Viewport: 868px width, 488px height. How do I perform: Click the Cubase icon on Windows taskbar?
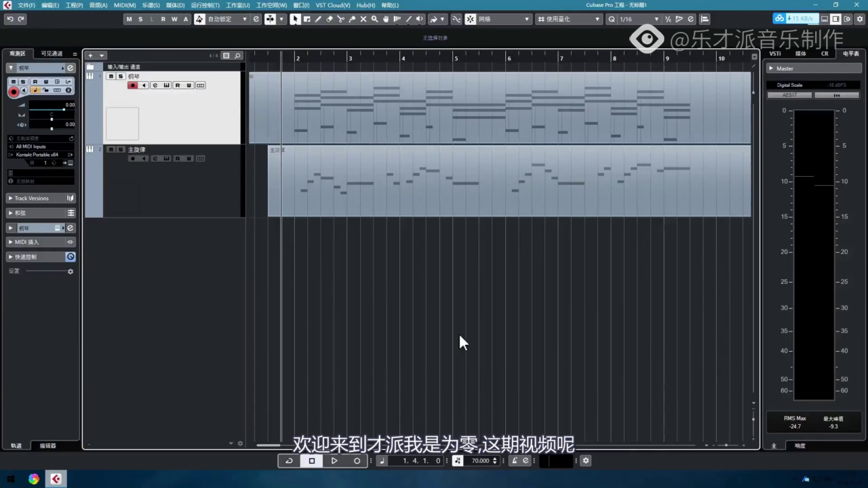click(x=56, y=479)
